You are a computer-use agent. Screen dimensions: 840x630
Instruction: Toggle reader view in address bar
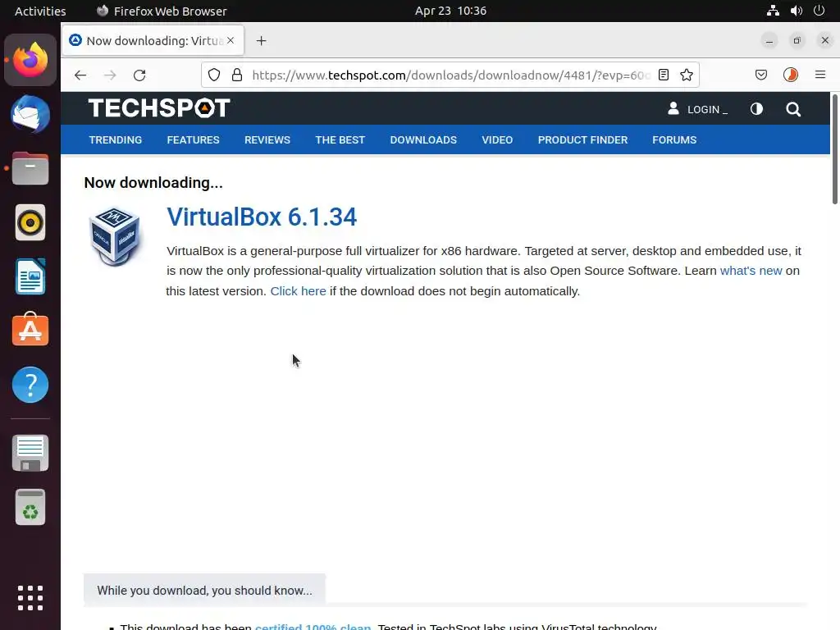point(663,75)
